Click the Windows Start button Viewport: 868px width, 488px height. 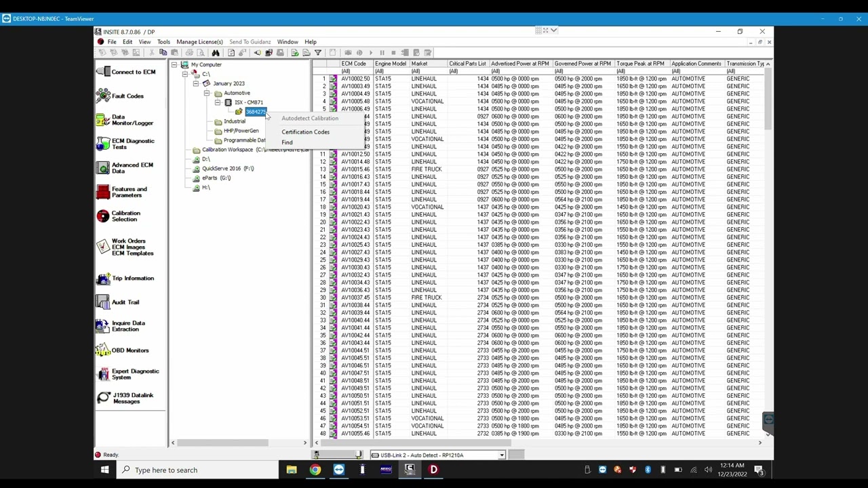coord(105,470)
